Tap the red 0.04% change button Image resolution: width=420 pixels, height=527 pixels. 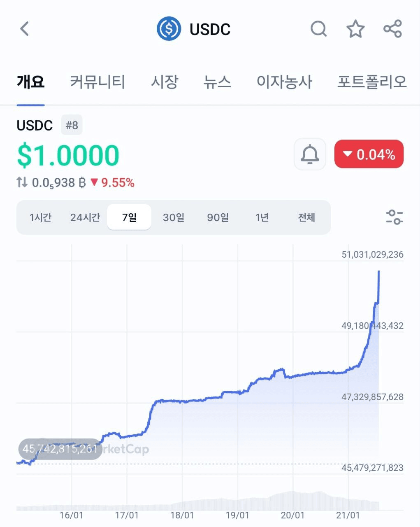369,154
